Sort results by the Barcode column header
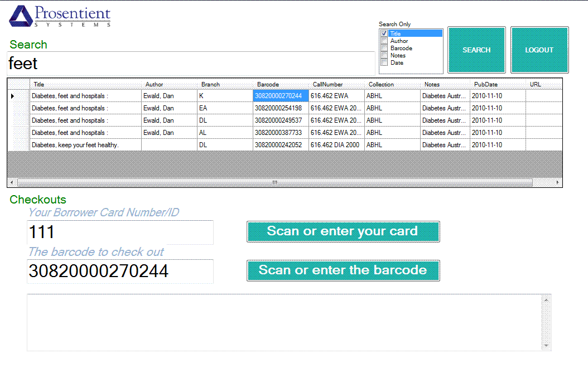This screenshot has height=373, width=588. pos(281,84)
